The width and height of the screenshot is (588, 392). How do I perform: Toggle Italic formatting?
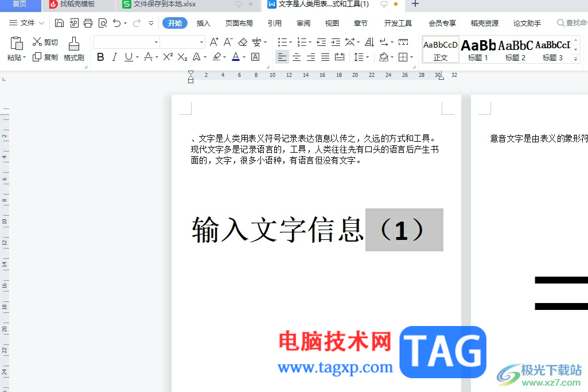pyautogui.click(x=115, y=57)
